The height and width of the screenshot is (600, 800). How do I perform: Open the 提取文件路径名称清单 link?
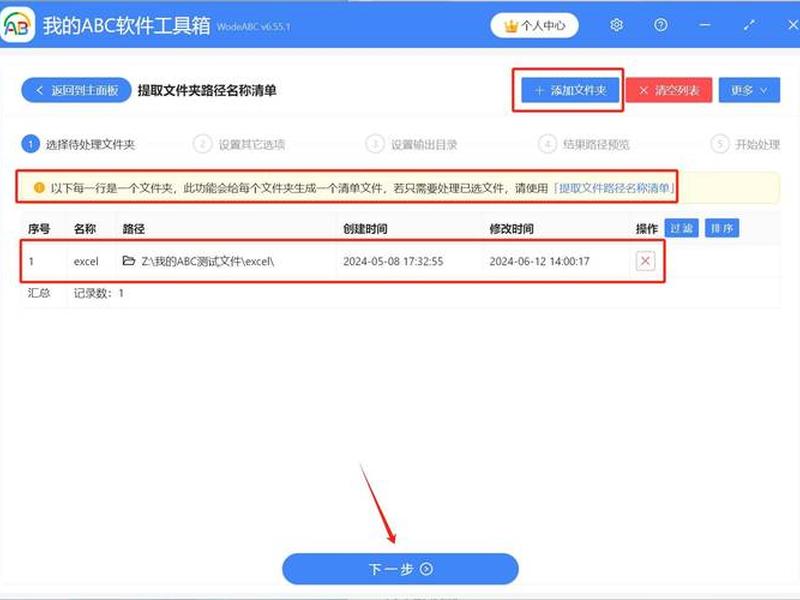click(x=614, y=188)
